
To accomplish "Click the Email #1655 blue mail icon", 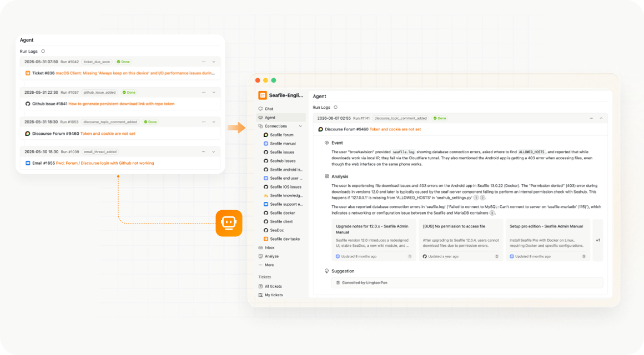I will (28, 163).
